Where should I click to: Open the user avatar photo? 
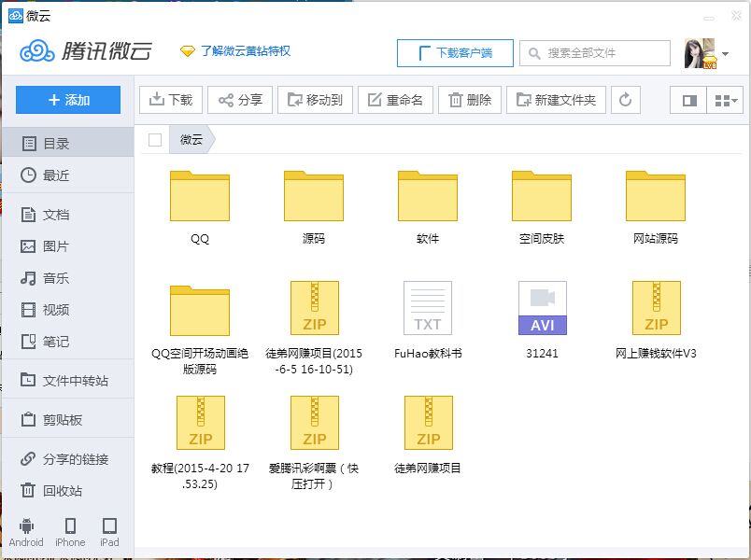tap(701, 53)
